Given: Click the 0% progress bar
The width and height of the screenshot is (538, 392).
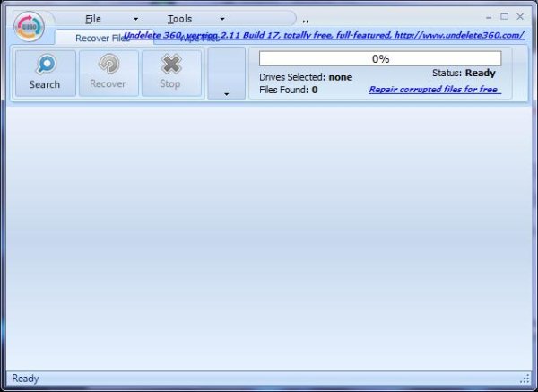Looking at the screenshot, I should (380, 58).
